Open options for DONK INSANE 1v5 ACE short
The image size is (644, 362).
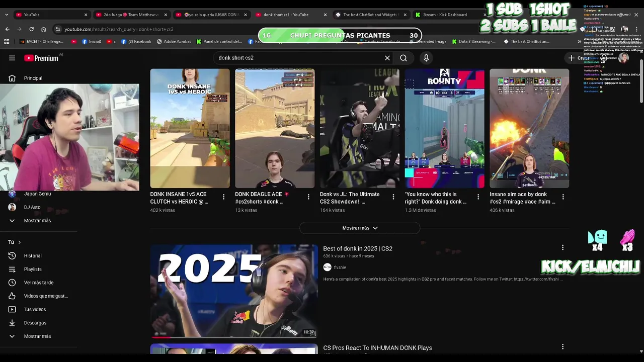(224, 197)
